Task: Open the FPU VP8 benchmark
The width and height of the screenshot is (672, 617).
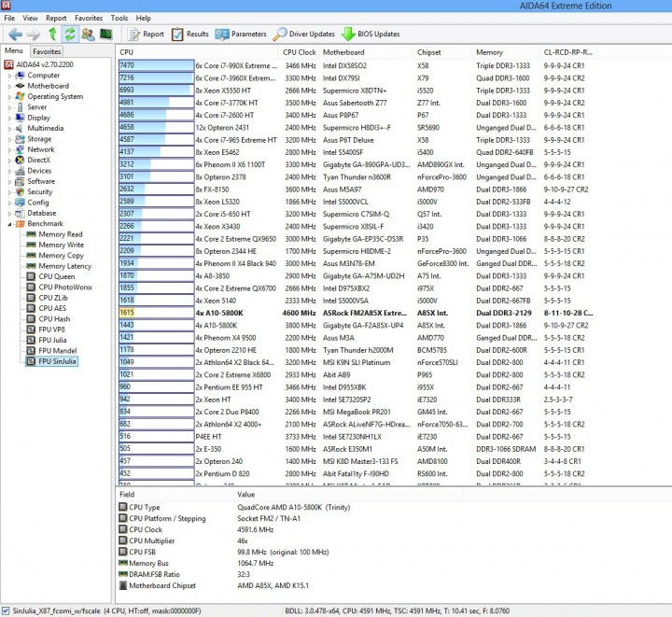Action: tap(52, 330)
